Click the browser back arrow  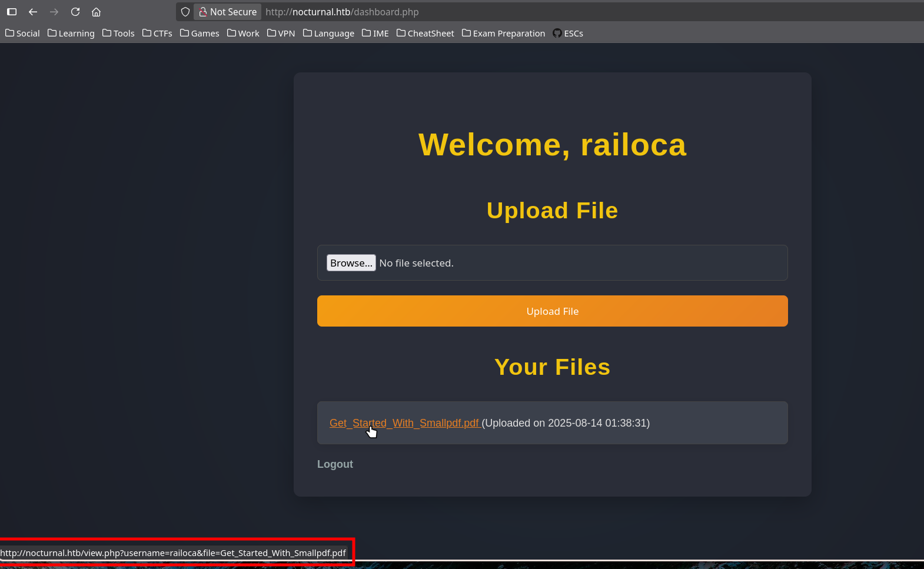[33, 12]
